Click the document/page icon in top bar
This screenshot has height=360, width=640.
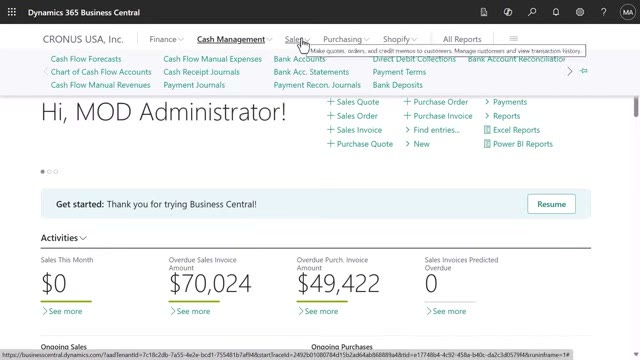pyautogui.click(x=484, y=12)
